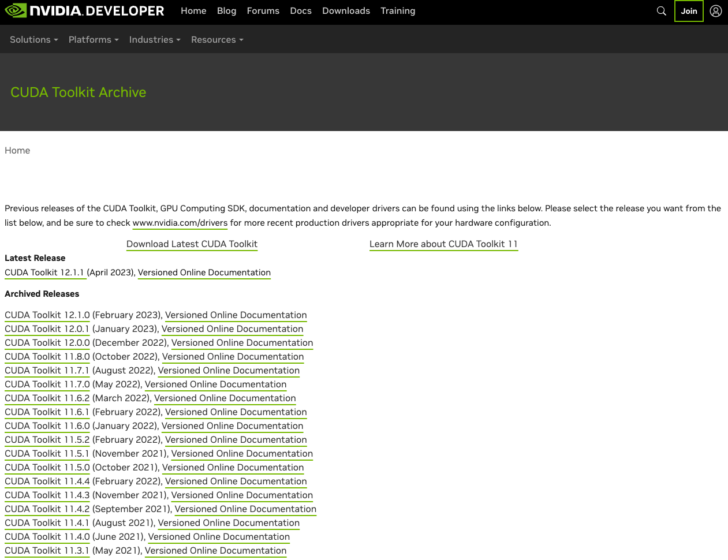Open CUDA Toolkit 11.4.2 link
This screenshot has width=728, height=560.
pos(47,509)
